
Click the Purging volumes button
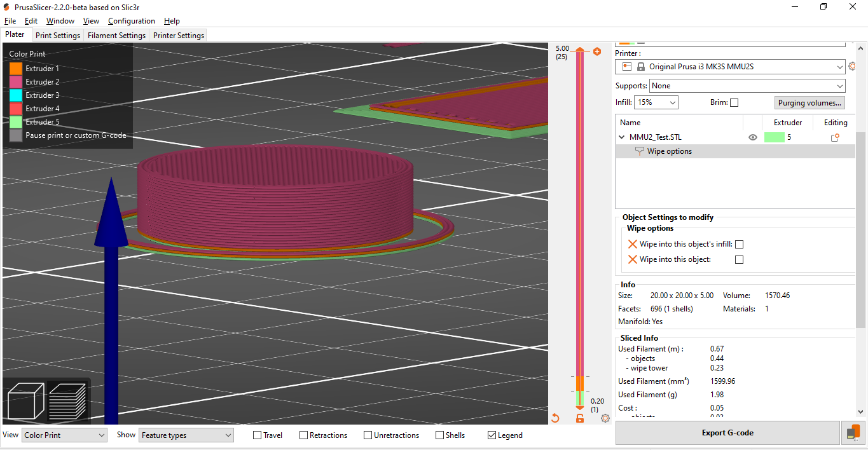pyautogui.click(x=809, y=103)
